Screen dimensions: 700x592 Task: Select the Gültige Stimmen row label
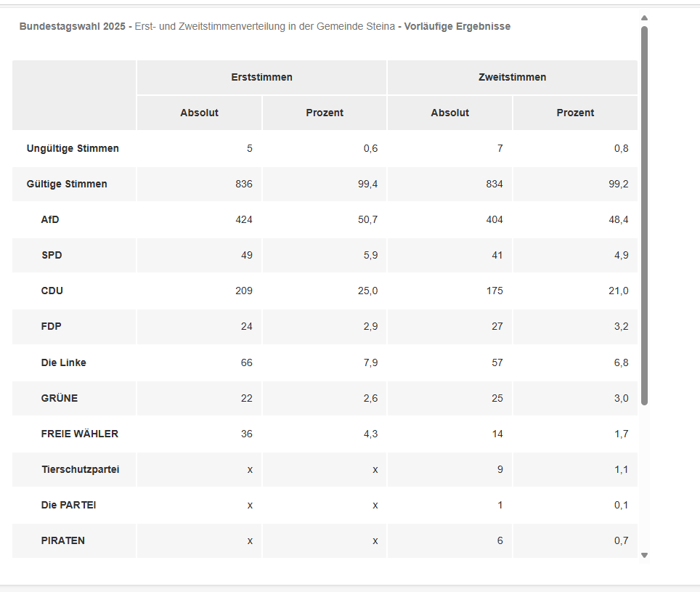point(67,184)
